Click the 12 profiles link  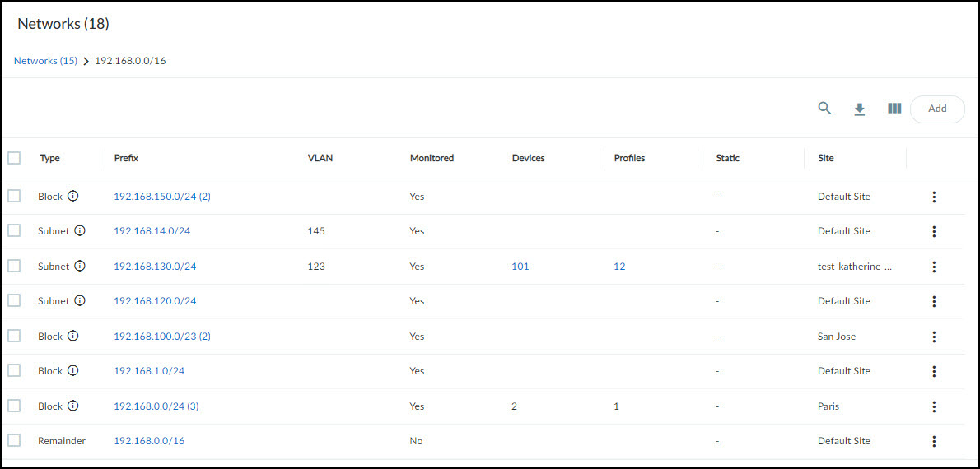tap(619, 267)
